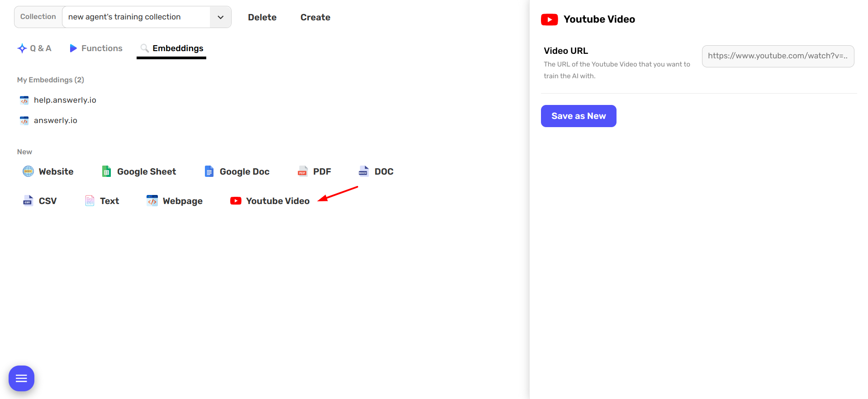Add a new CSV embedding

click(40, 201)
